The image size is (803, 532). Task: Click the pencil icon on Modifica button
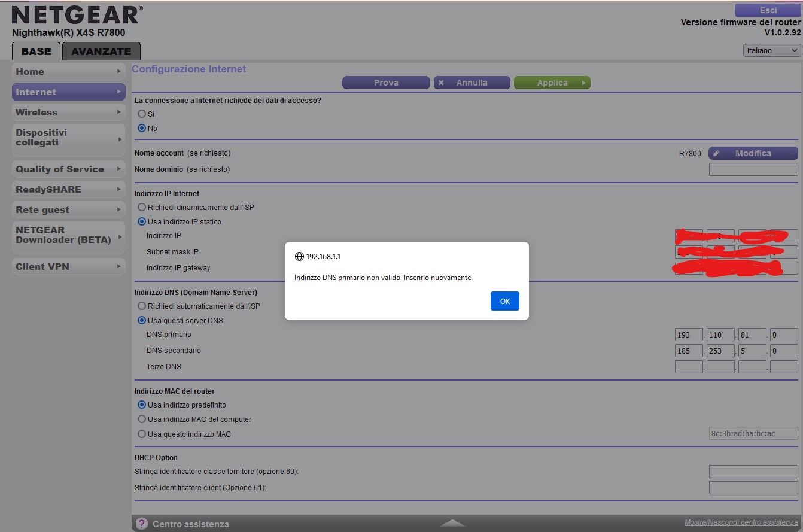[x=716, y=153]
